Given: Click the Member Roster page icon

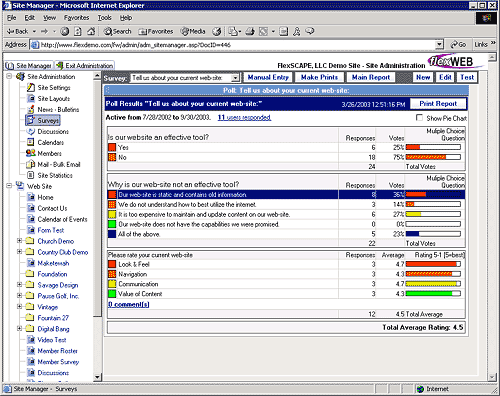Looking at the screenshot, I should point(31,351).
